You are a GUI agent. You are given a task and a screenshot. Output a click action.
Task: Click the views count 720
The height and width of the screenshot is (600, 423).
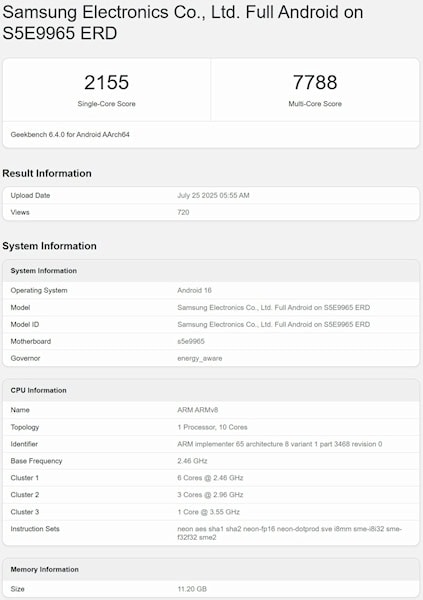tap(183, 212)
